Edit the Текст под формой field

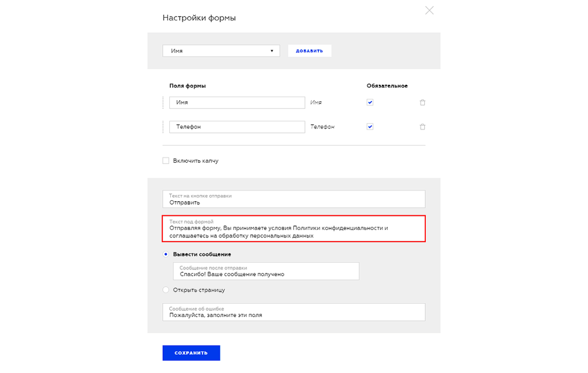pyautogui.click(x=294, y=229)
